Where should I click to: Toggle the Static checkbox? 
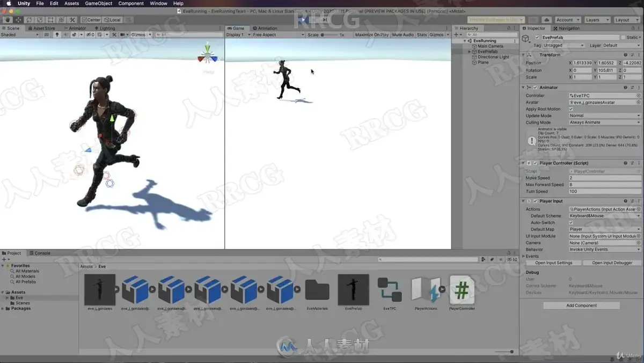pos(623,38)
